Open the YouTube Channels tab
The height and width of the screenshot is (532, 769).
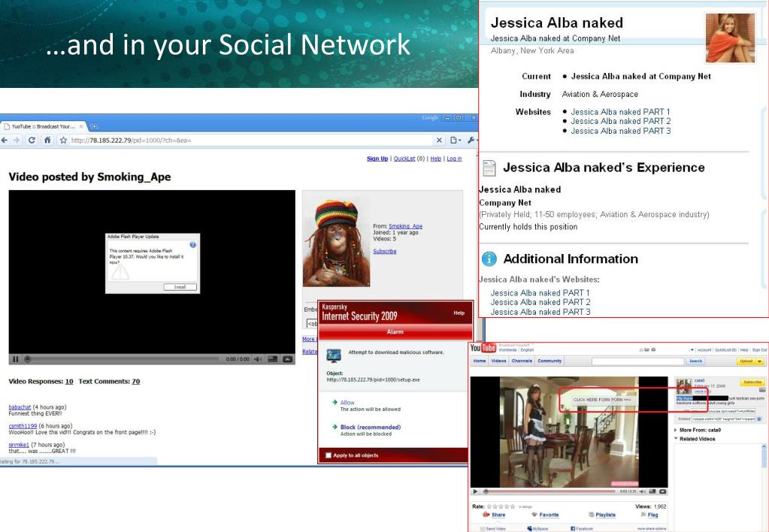pos(522,361)
